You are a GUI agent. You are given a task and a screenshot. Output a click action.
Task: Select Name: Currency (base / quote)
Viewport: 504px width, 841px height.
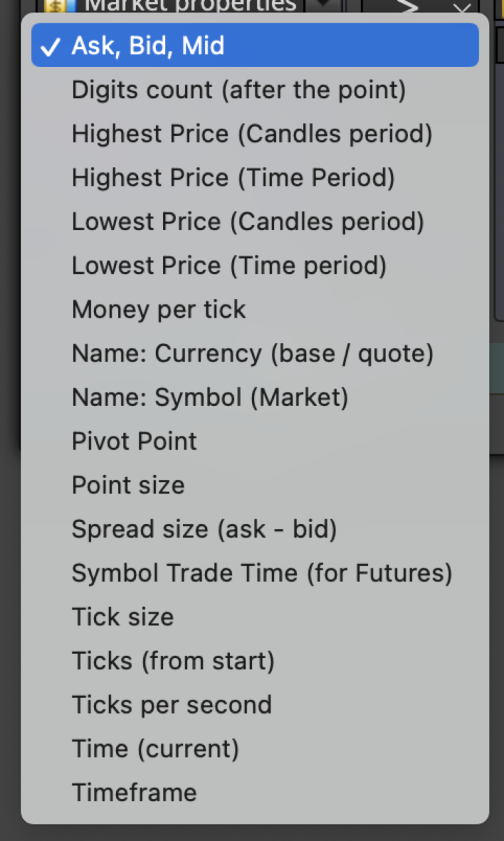[x=255, y=353]
